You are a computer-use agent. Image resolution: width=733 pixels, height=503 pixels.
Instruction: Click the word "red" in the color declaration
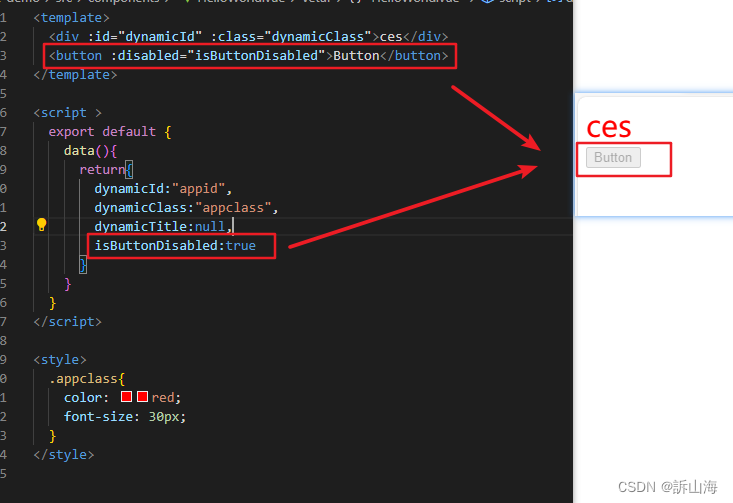pyautogui.click(x=163, y=397)
